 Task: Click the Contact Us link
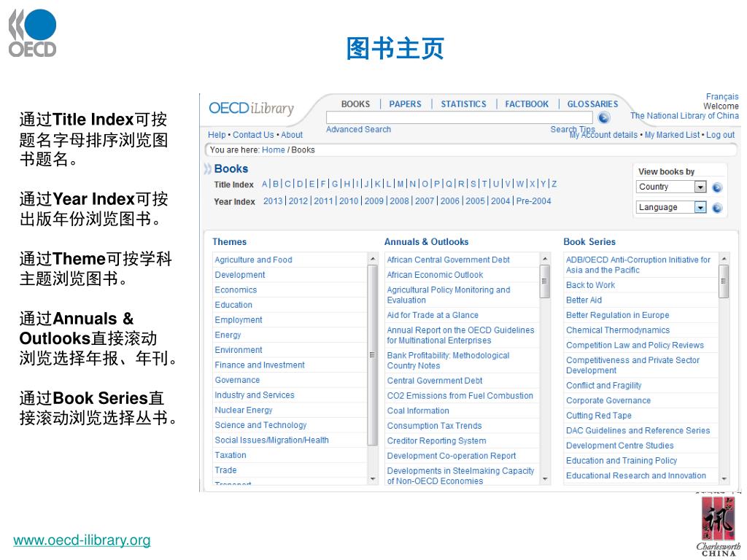(x=253, y=135)
